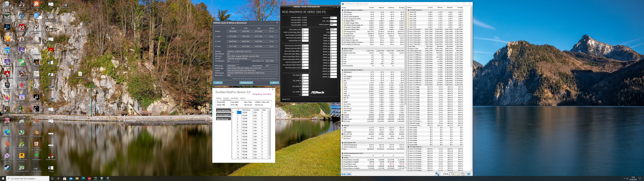Open Task View on the taskbar
This screenshot has height=181, width=644.
click(x=58, y=178)
